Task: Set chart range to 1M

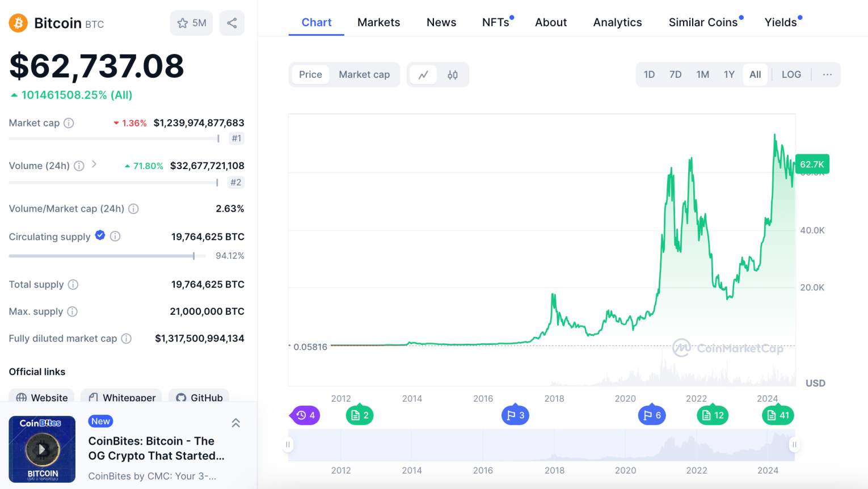Action: [702, 75]
